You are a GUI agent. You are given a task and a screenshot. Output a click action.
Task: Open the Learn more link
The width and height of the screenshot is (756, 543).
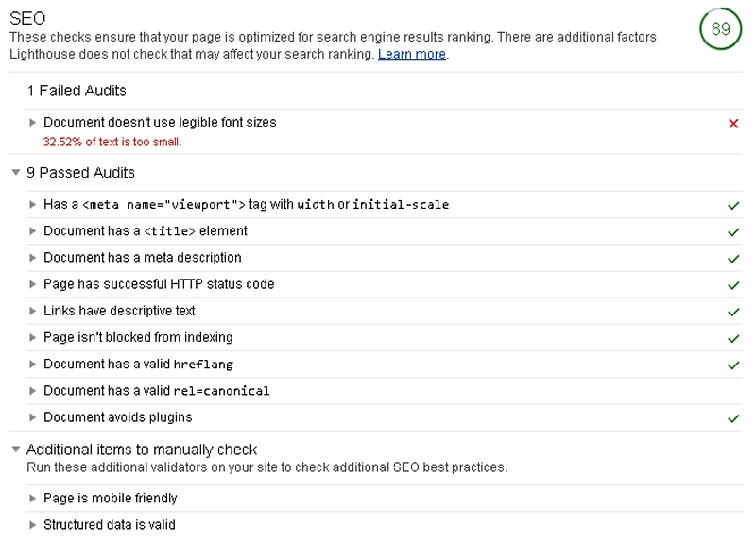pyautogui.click(x=412, y=54)
